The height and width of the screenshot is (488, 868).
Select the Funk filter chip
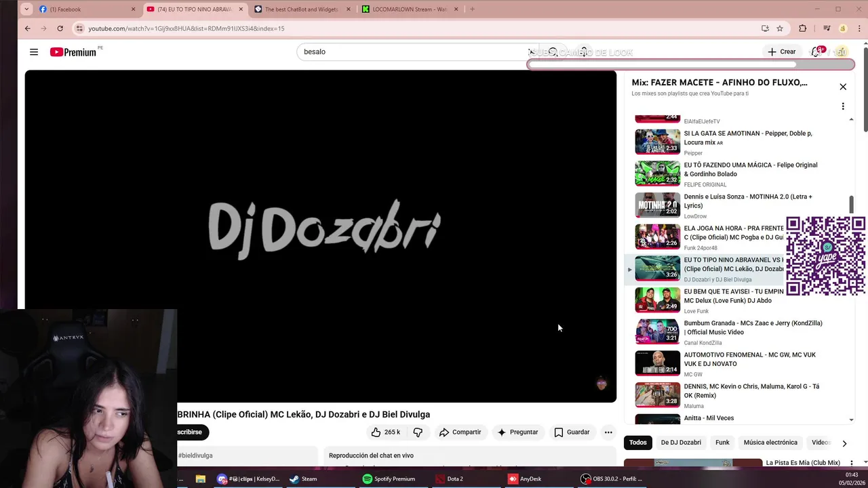tap(722, 443)
